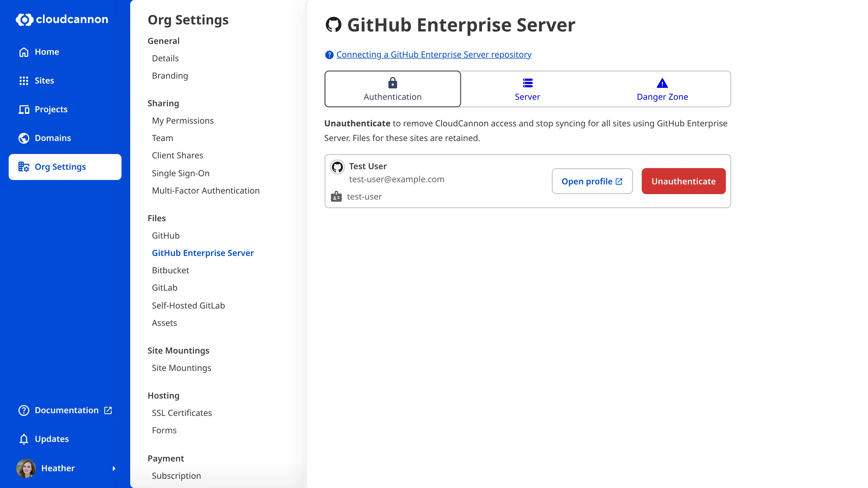Open the Danger Zone tab
This screenshot has width=868, height=488.
click(662, 89)
